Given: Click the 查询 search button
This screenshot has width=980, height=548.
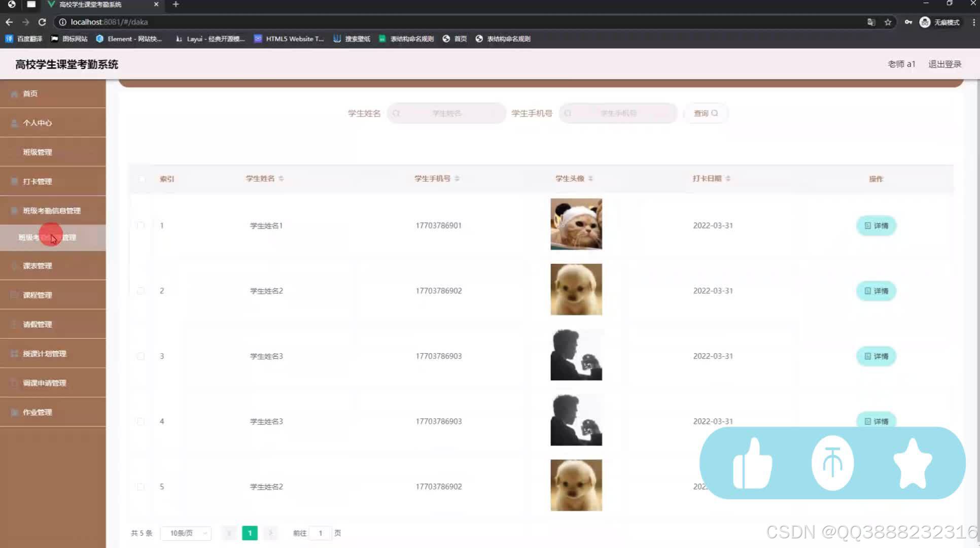Looking at the screenshot, I should tap(706, 113).
